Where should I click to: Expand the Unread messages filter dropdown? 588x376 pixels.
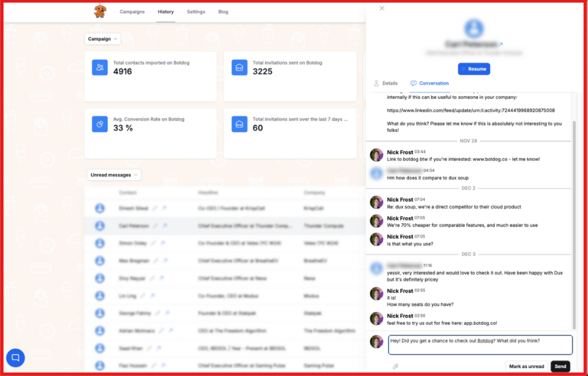[114, 175]
